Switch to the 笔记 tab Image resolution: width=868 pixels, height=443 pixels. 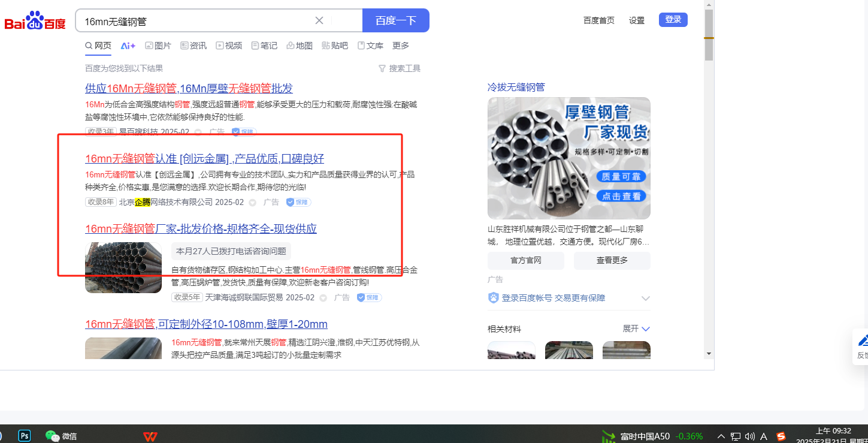pyautogui.click(x=264, y=46)
